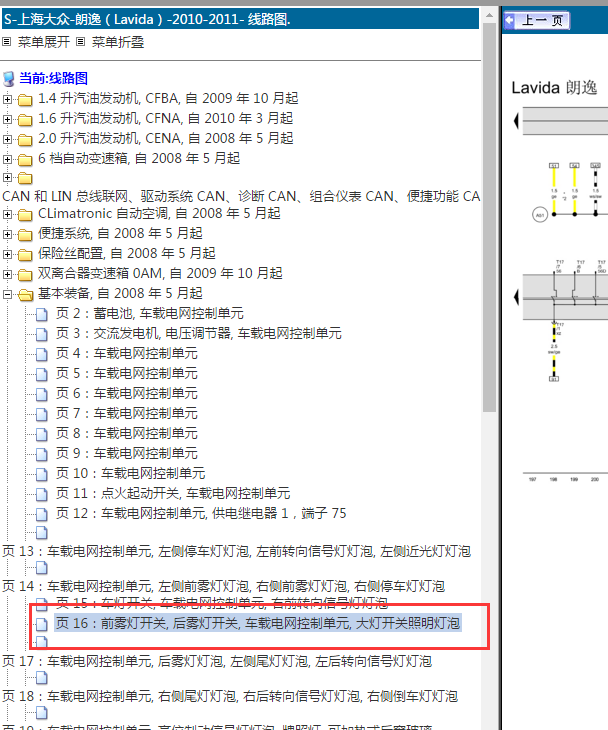
Task: Click the upper left arrow on wiring diagram
Action: 516,121
